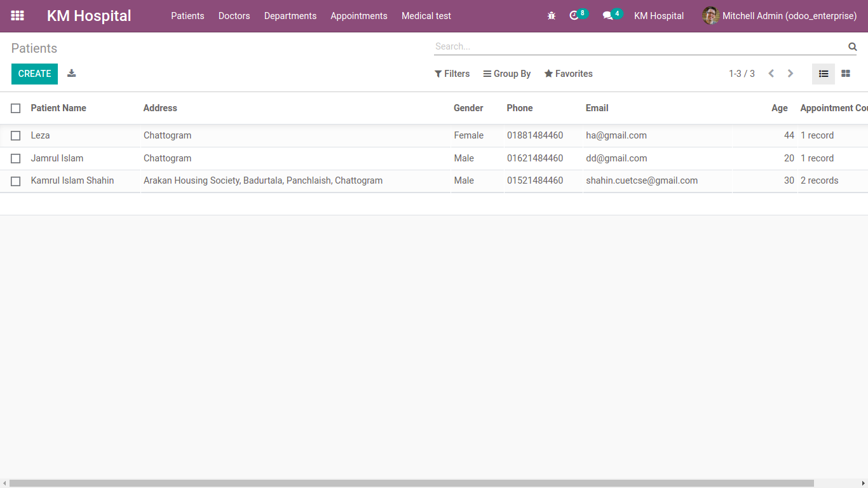This screenshot has height=488, width=868.
Task: Tick checkbox for Jamrul Islam
Action: tap(16, 158)
